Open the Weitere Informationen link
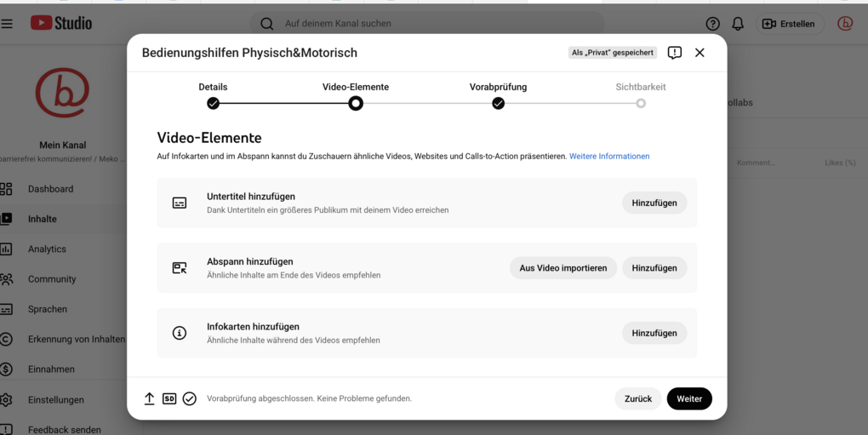Viewport: 868px width, 435px height. 609,157
